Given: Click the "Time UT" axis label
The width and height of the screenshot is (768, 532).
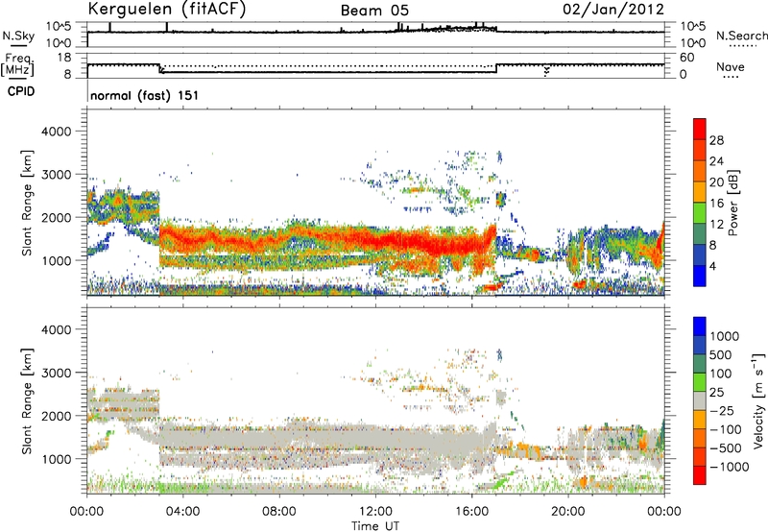Looking at the screenshot, I should click(x=375, y=526).
